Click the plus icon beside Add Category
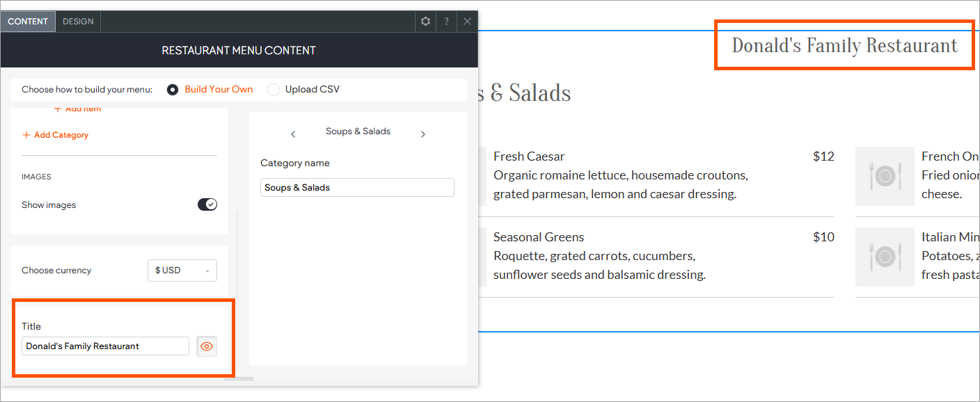This screenshot has width=980, height=402. (x=26, y=135)
